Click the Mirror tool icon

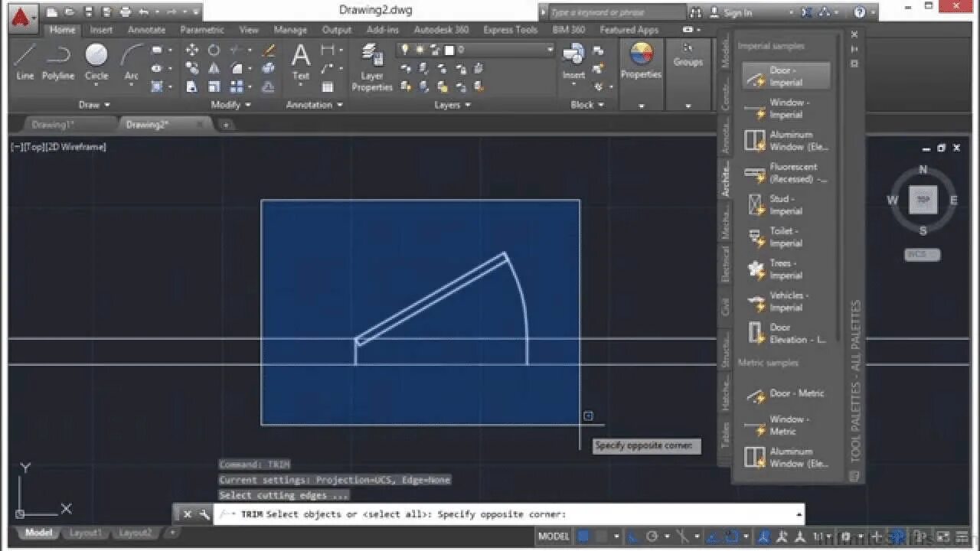[x=214, y=69]
